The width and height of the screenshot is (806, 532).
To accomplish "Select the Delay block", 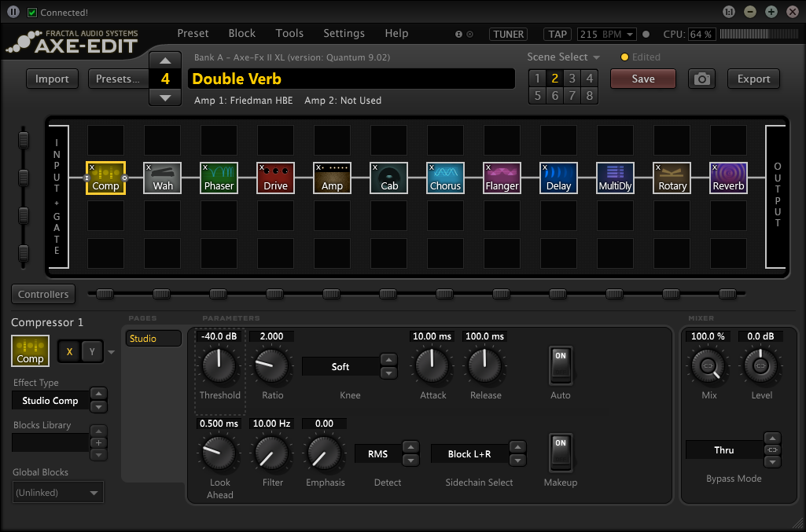I will pyautogui.click(x=559, y=178).
